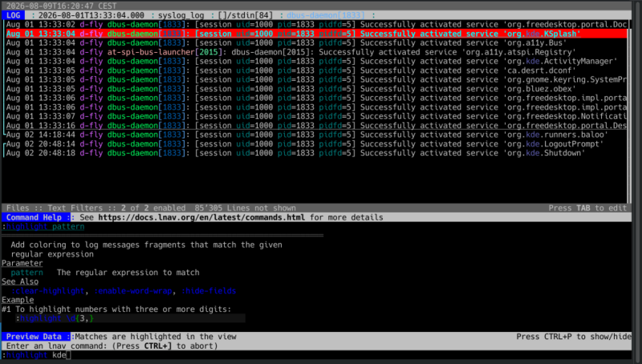
Task: Open the :enable-word-wrap See Also link
Action: click(132, 291)
